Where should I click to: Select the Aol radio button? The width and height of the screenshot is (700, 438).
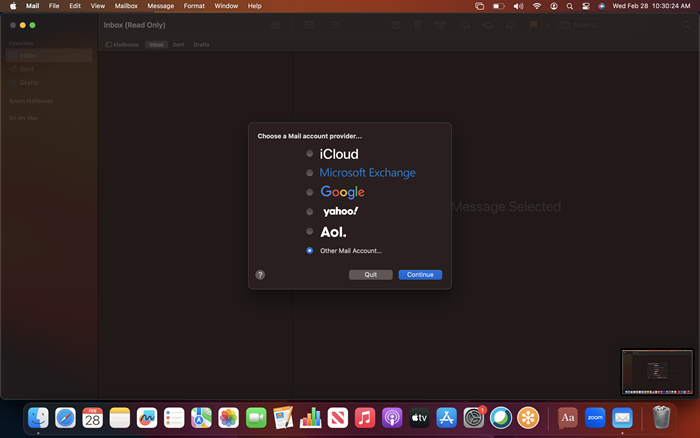[x=309, y=231]
